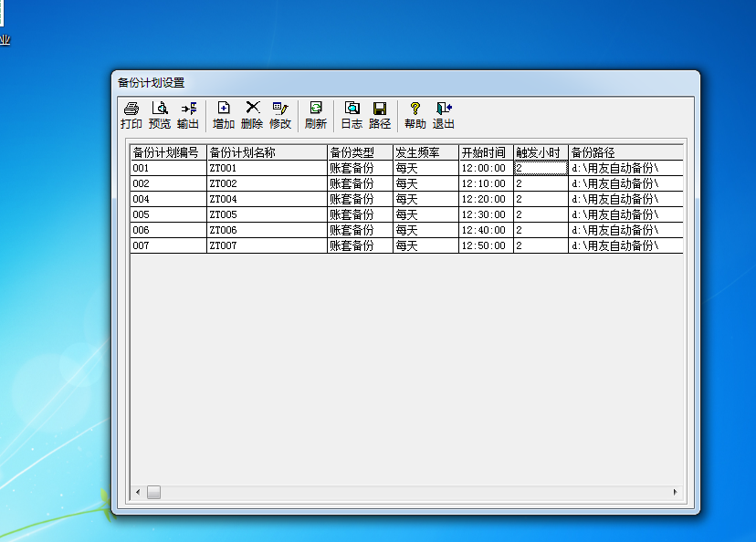Open the 修改 edit tool

click(x=280, y=116)
